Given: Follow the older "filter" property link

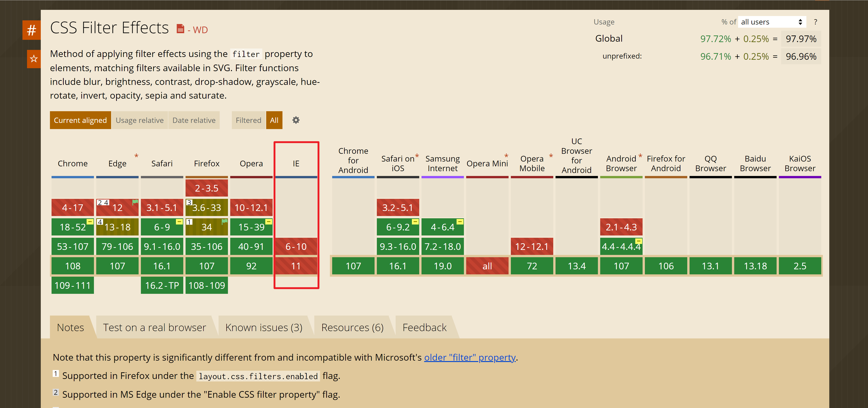Looking at the screenshot, I should click(469, 357).
